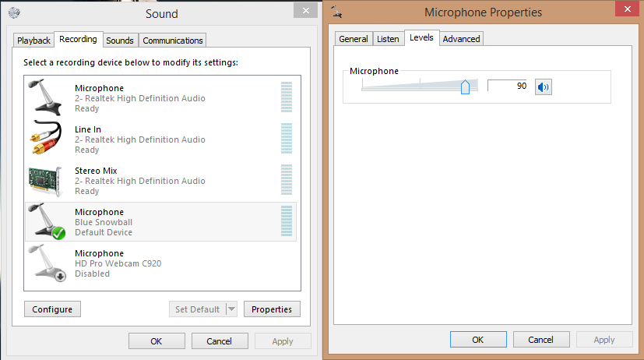Click the Sound window title bar icon

click(15, 13)
